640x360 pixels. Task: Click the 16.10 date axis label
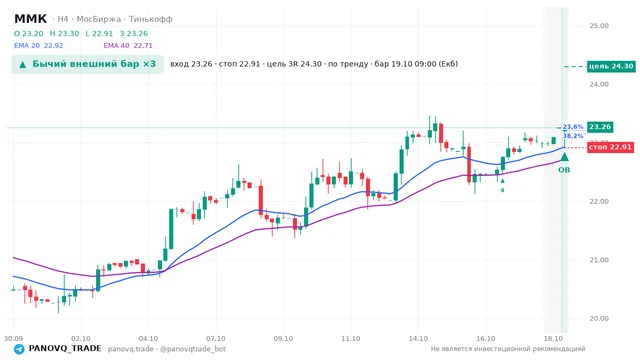click(485, 339)
